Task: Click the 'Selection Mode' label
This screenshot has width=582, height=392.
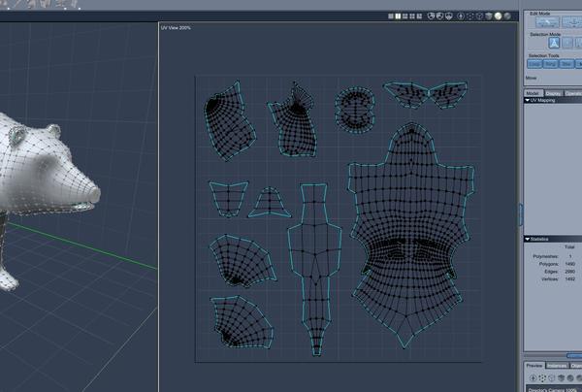Action: pyautogui.click(x=545, y=34)
